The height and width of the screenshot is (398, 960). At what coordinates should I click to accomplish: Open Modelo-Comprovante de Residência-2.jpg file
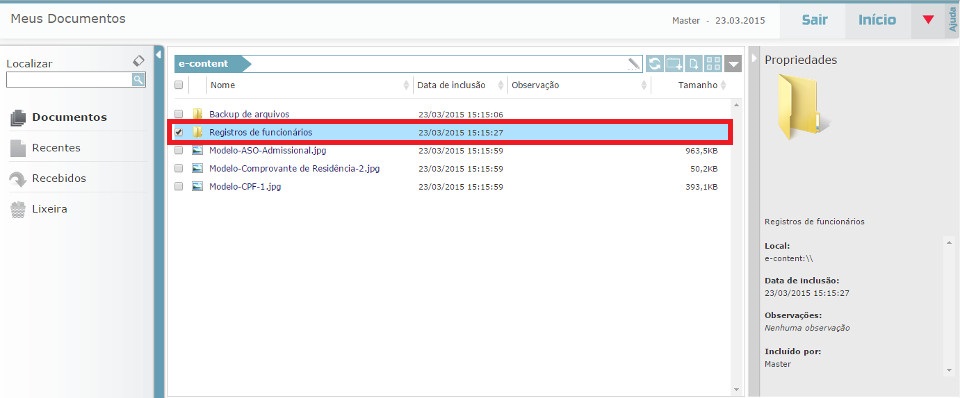click(294, 168)
